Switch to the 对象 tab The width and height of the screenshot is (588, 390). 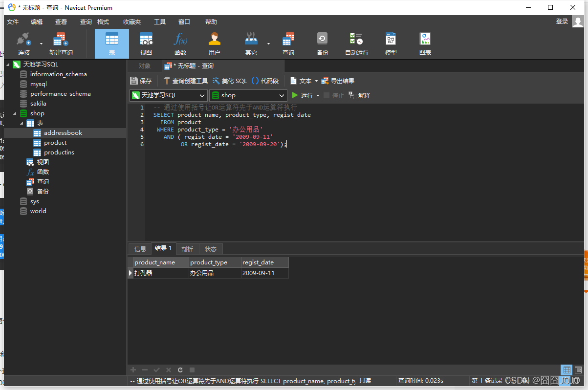click(x=144, y=66)
